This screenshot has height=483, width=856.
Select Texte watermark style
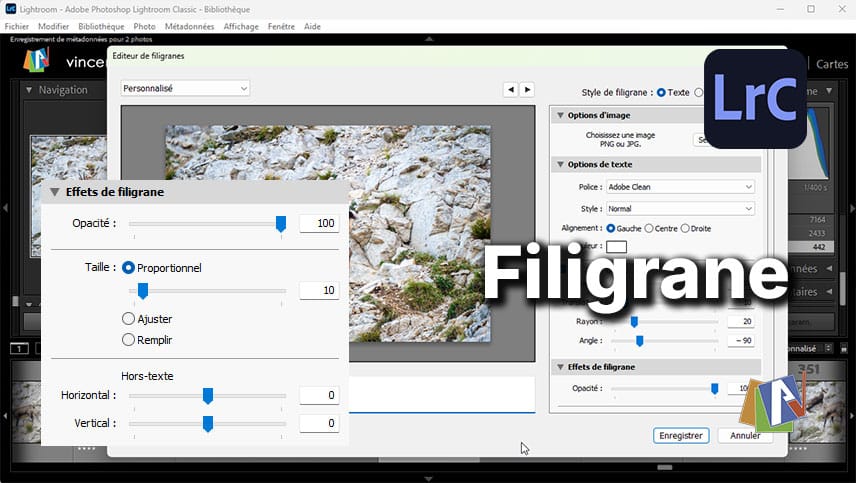(x=661, y=93)
